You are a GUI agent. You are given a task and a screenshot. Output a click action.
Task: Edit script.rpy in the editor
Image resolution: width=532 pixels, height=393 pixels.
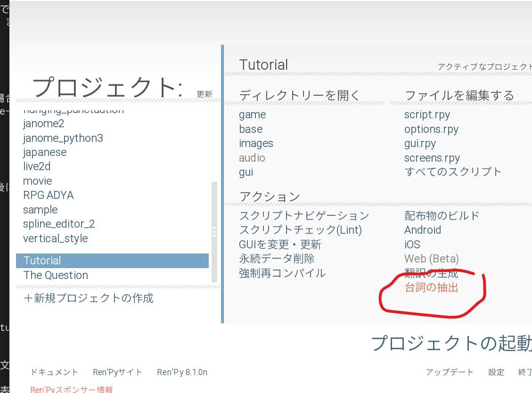(427, 115)
